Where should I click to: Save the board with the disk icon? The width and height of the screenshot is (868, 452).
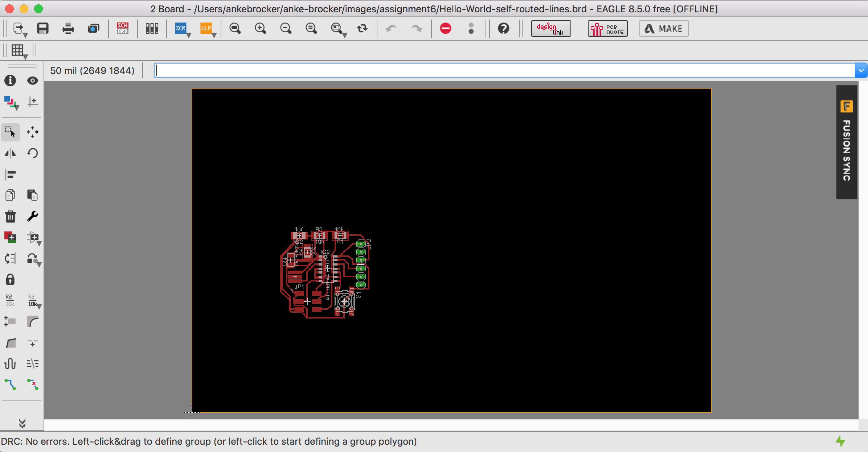click(x=43, y=28)
